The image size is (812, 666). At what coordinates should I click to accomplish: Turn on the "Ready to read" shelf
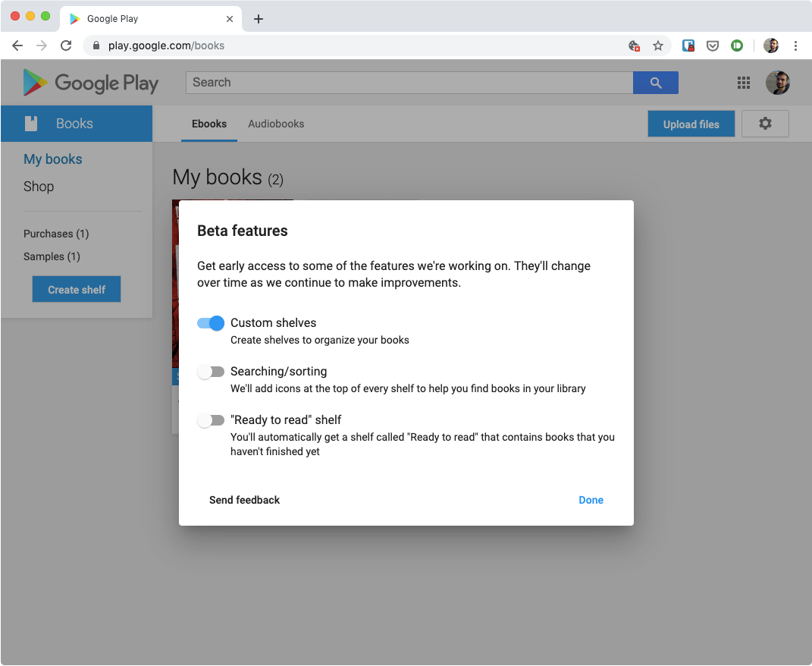(x=212, y=420)
